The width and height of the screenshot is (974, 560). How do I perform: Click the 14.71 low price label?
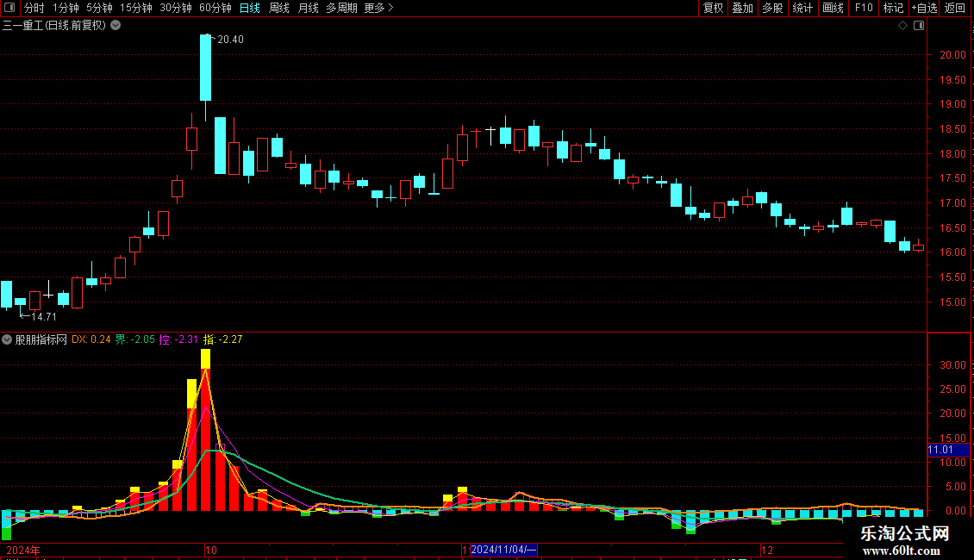(x=43, y=317)
